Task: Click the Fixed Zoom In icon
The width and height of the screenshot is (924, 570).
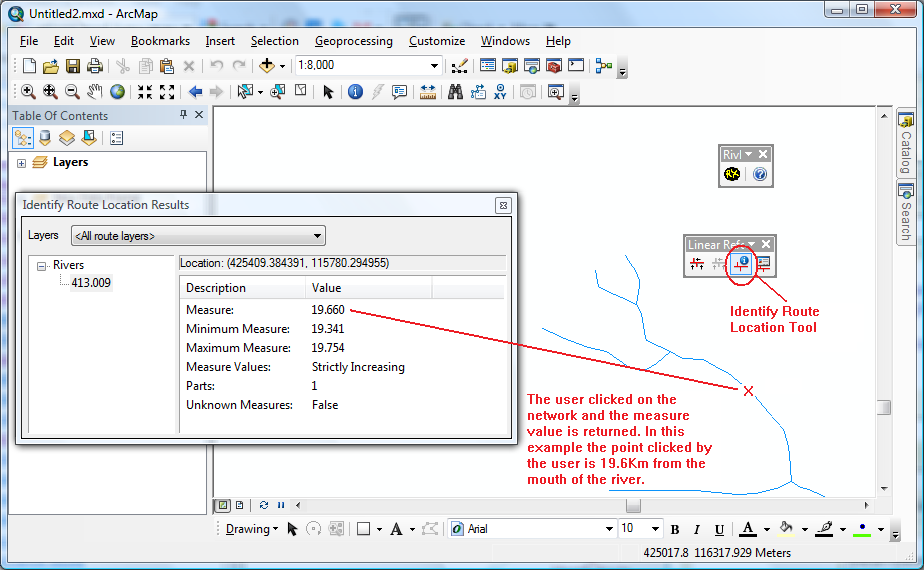Action: pos(145,92)
